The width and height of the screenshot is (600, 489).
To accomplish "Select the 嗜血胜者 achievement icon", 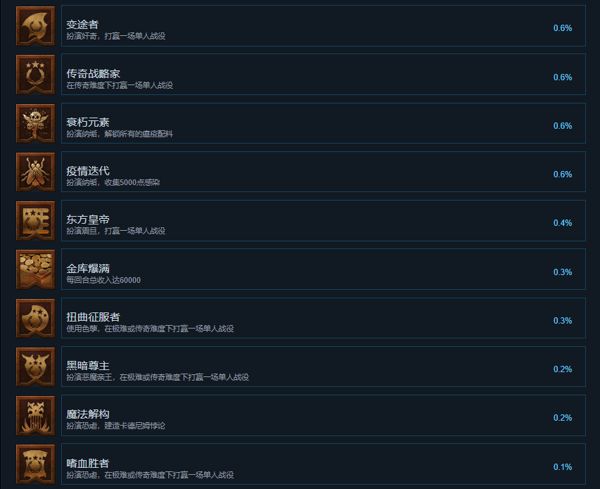I will click(36, 464).
